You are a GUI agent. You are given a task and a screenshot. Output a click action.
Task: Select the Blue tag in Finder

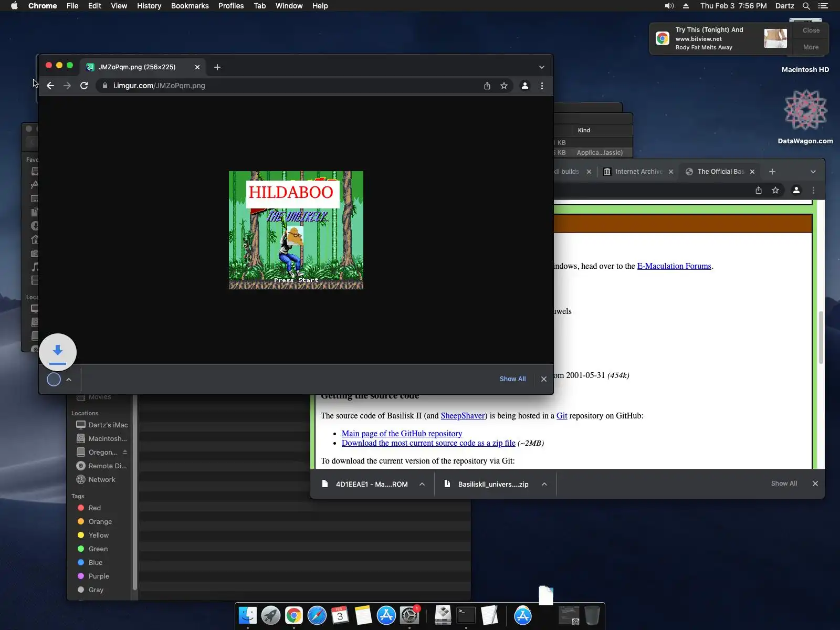point(90,562)
